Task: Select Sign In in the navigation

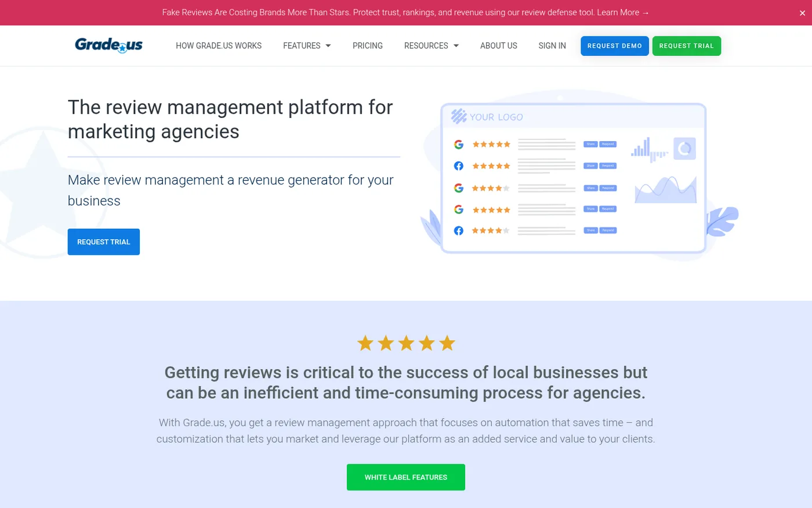Action: click(552, 46)
